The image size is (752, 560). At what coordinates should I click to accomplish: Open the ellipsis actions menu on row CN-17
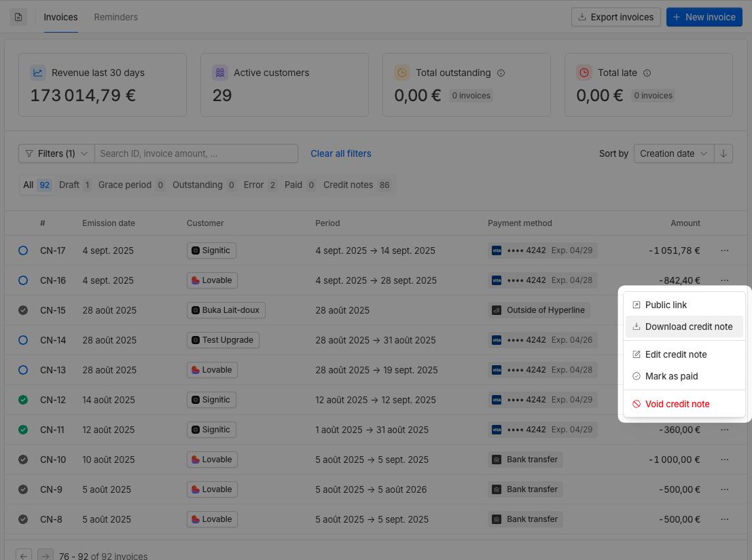[724, 250]
